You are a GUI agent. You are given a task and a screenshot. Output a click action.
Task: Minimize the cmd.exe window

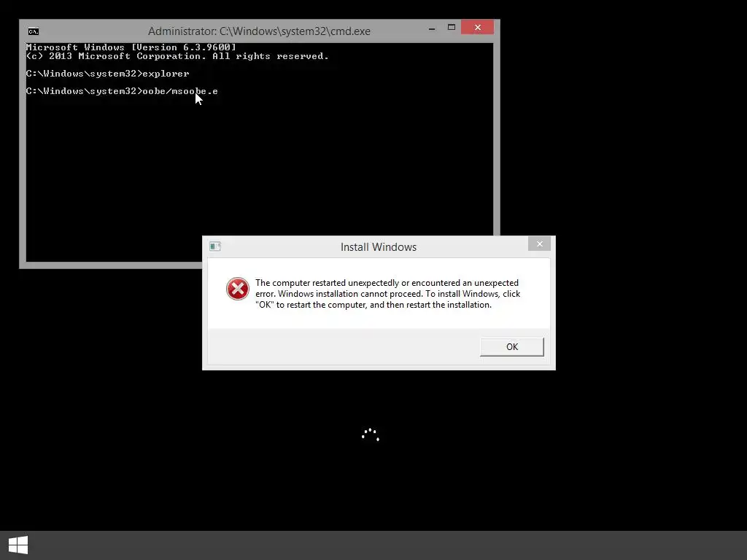click(x=432, y=28)
